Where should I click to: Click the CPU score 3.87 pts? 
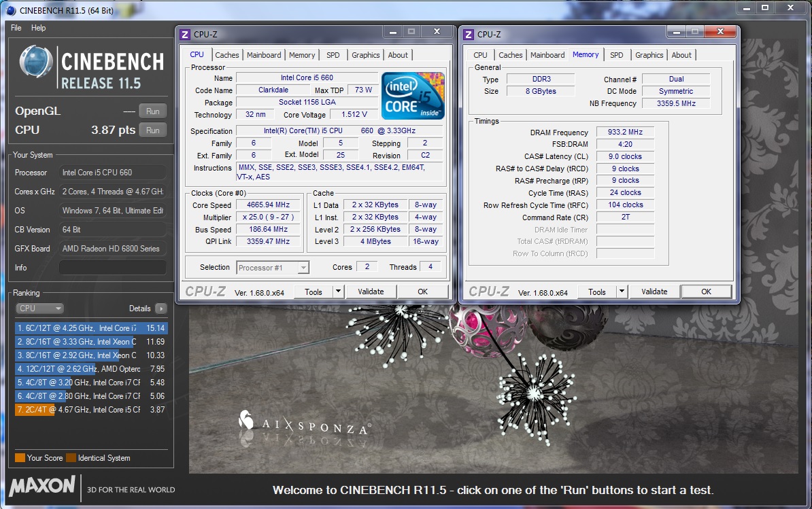tap(113, 130)
